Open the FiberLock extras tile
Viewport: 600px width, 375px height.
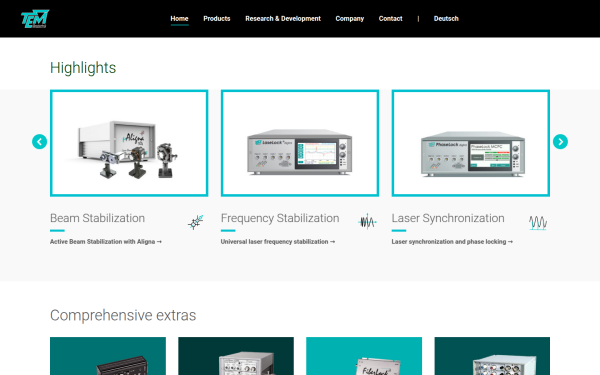[x=364, y=356]
